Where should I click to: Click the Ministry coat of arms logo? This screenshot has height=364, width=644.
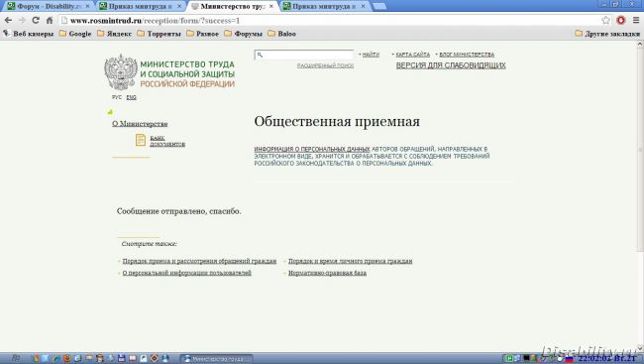coord(121,72)
